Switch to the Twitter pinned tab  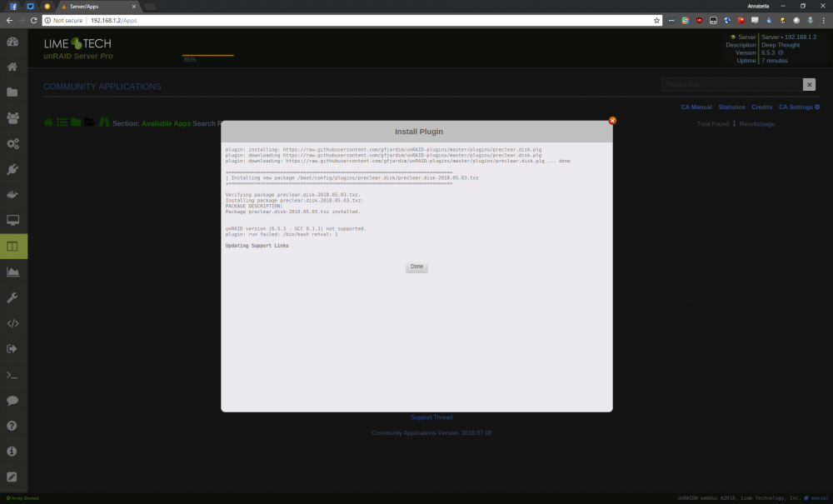pos(30,7)
